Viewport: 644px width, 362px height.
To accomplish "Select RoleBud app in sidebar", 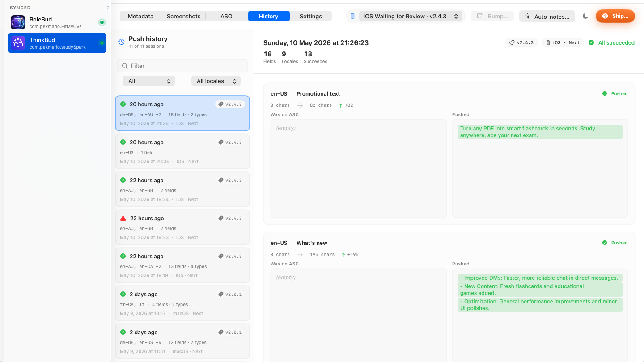I will pos(57,22).
